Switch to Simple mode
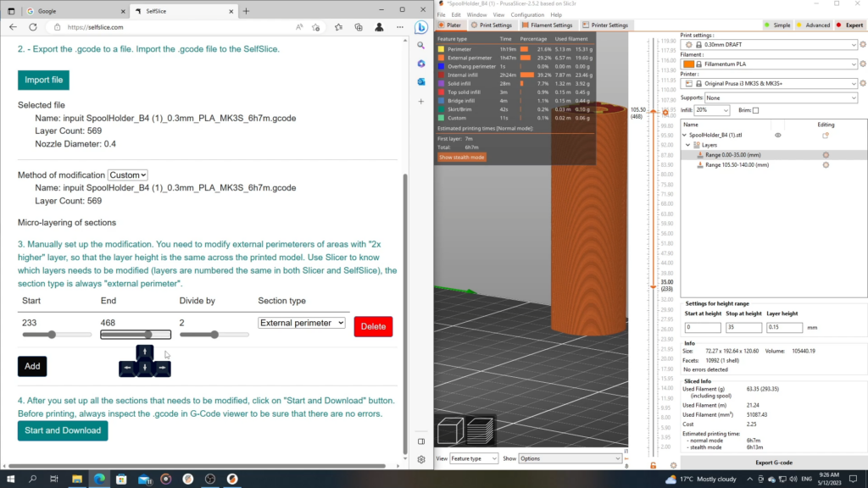The height and width of the screenshot is (488, 868). click(778, 25)
